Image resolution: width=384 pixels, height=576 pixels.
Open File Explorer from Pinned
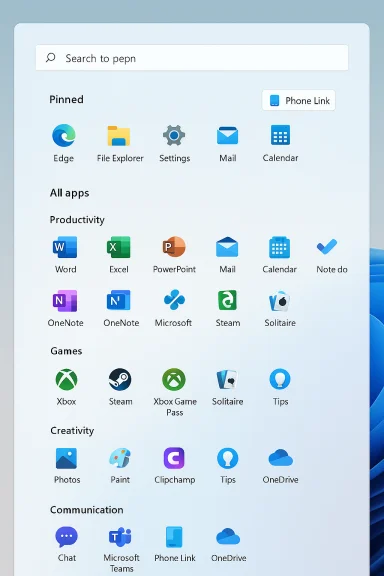[120, 144]
